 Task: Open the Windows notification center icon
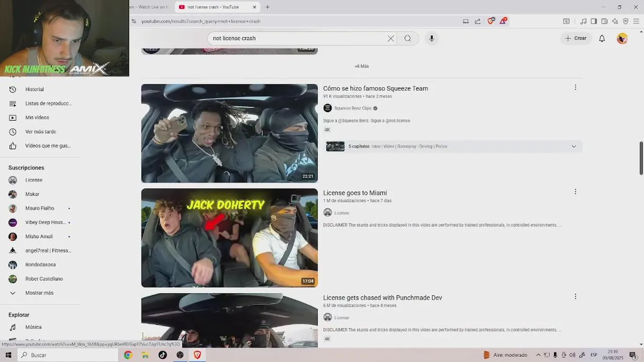633,355
